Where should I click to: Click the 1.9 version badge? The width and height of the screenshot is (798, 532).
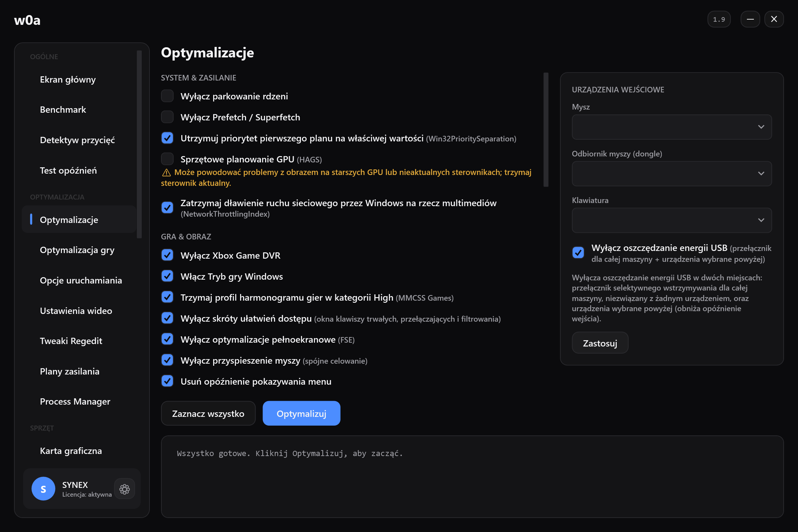pos(719,19)
